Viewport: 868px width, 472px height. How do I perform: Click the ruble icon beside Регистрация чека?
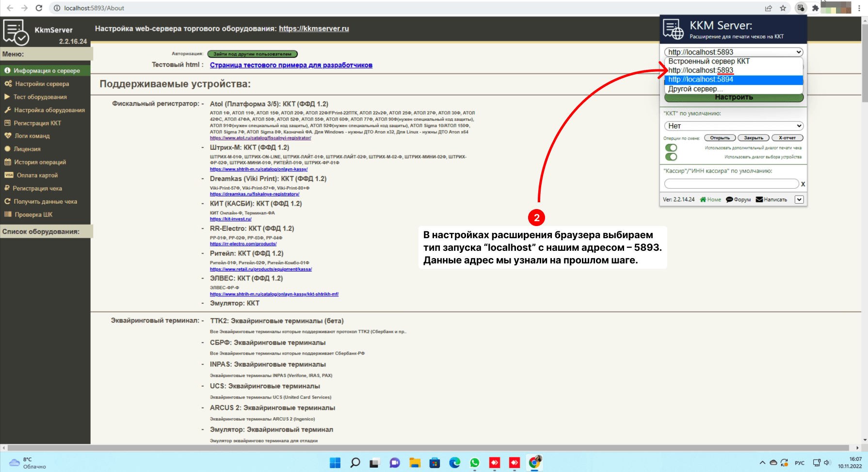(x=7, y=188)
